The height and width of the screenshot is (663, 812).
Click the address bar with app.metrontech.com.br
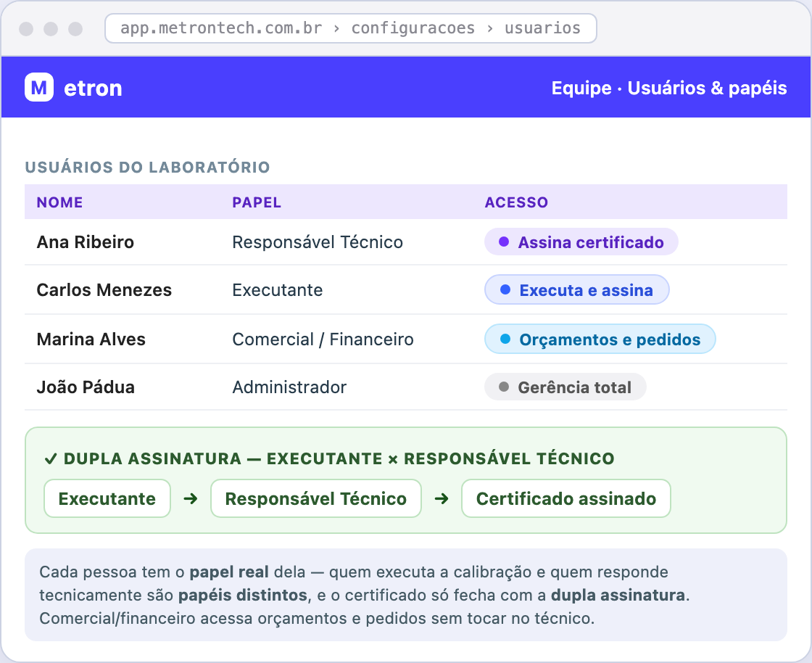click(x=351, y=28)
